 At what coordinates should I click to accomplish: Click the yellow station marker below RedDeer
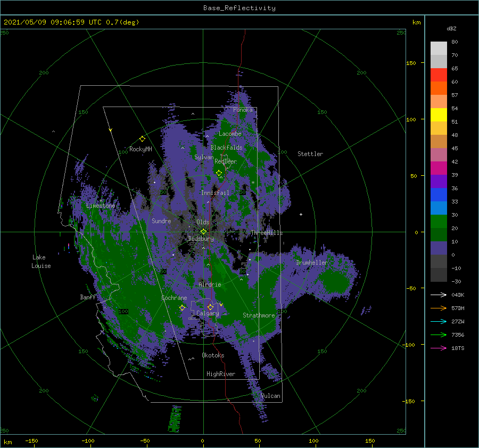tap(219, 173)
